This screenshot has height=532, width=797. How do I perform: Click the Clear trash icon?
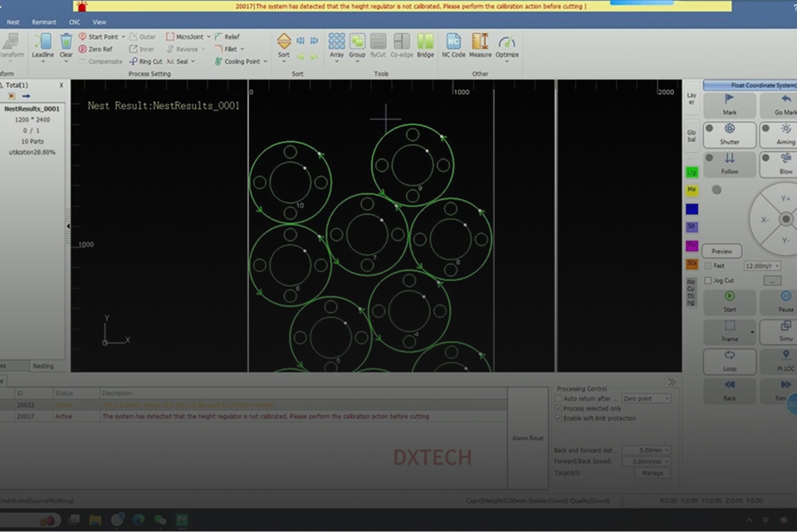(66, 41)
